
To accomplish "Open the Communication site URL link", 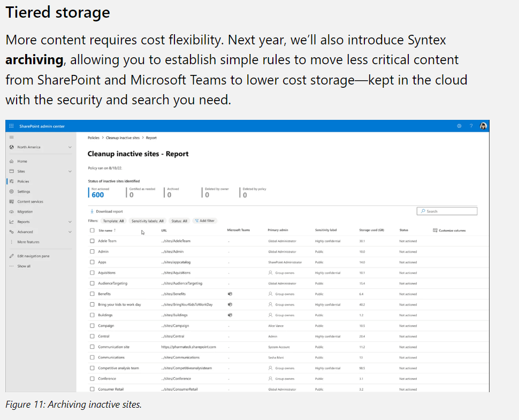I will [188, 347].
